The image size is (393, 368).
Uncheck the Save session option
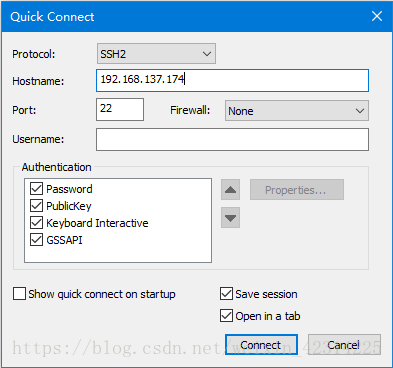[x=226, y=294]
